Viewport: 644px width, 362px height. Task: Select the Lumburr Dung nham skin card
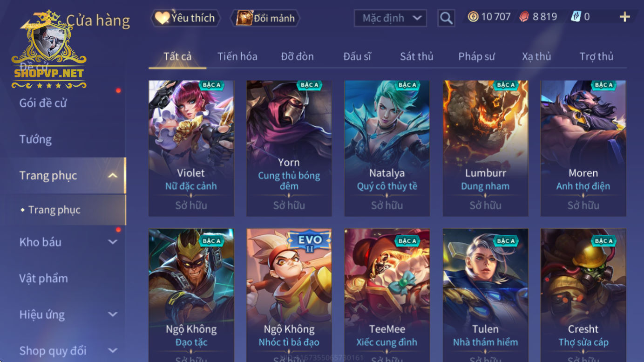click(x=485, y=148)
